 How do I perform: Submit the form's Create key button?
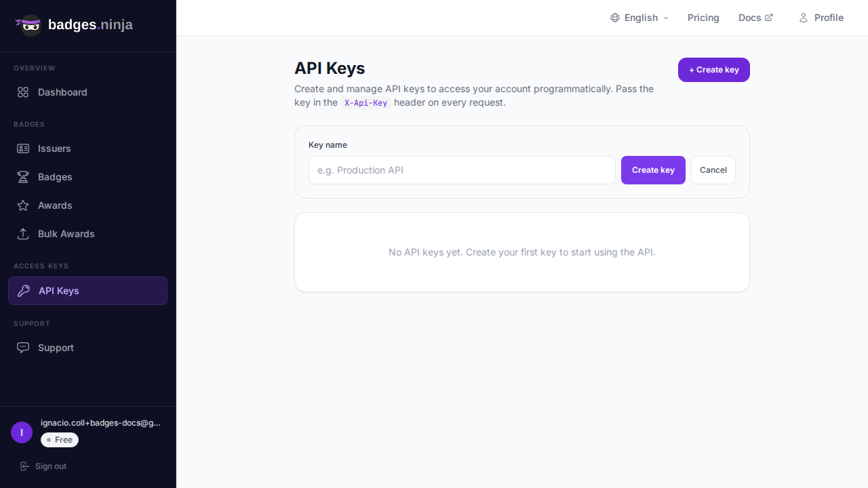653,170
